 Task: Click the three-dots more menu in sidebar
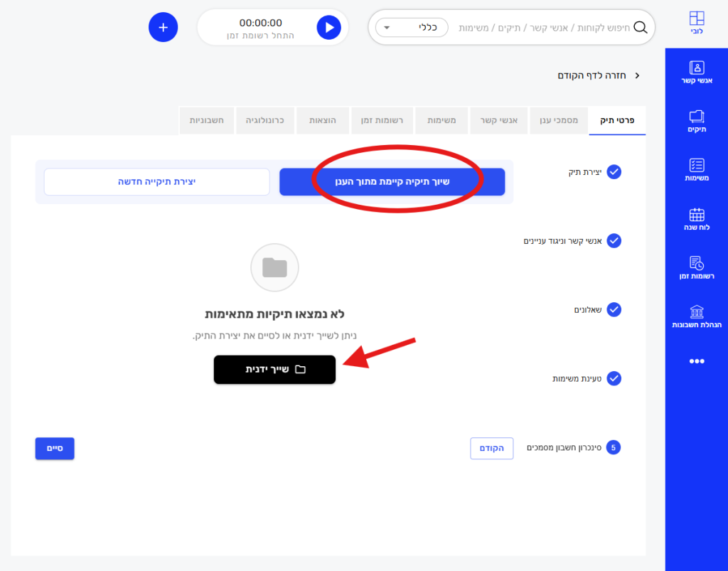(697, 361)
